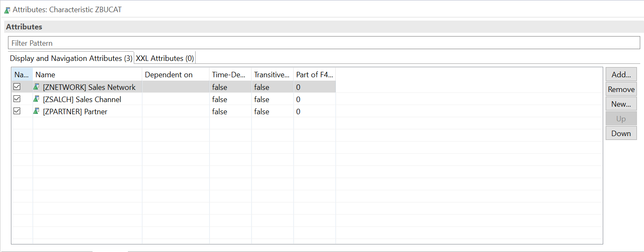Image resolution: width=644 pixels, height=252 pixels.
Task: Click the Add button to insert an attribute
Action: 621,74
